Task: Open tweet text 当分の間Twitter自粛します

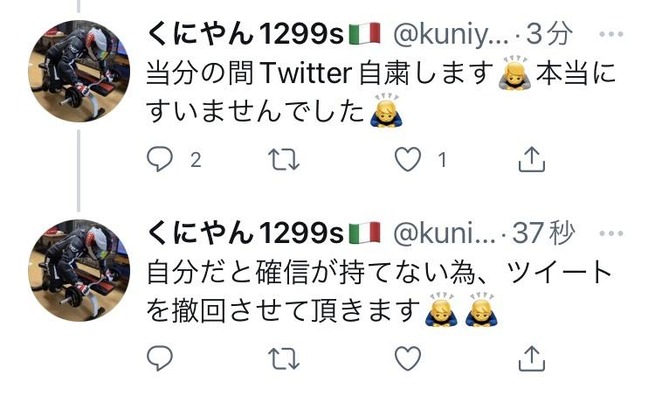Action: click(x=319, y=73)
